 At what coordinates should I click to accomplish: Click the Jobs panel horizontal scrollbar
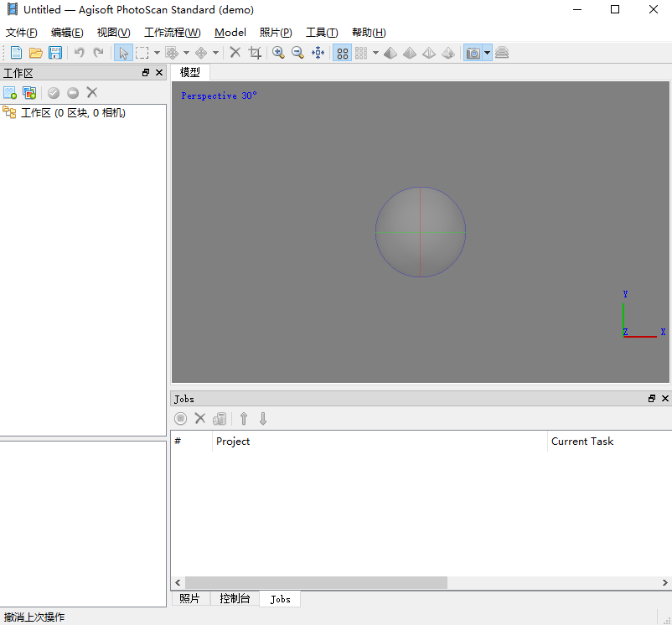point(316,582)
